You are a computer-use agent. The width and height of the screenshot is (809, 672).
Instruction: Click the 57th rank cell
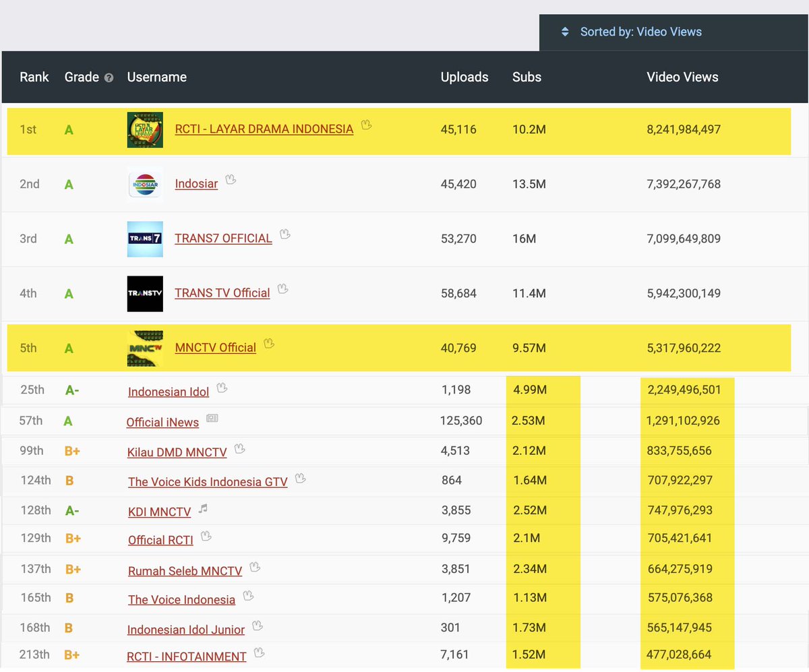31,421
